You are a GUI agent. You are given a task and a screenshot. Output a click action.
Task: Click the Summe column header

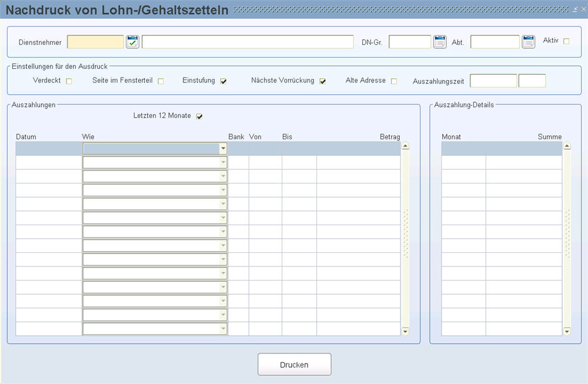tap(550, 137)
